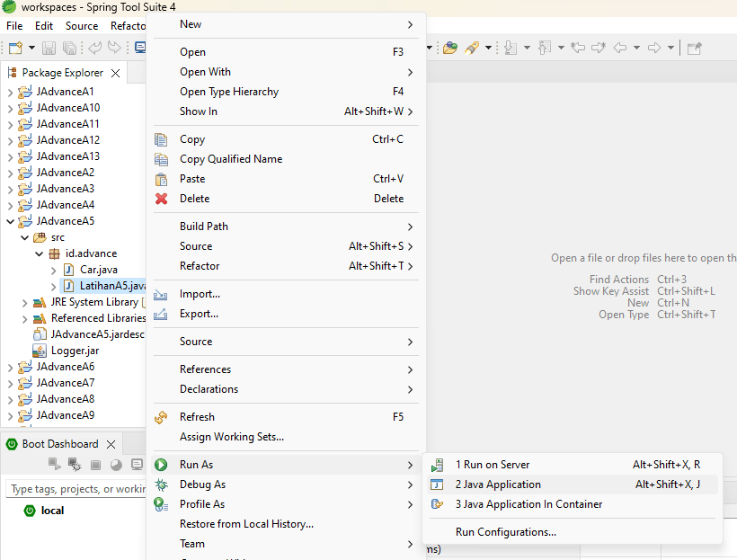
Task: Select 3 Java Application In Container
Action: (573, 504)
